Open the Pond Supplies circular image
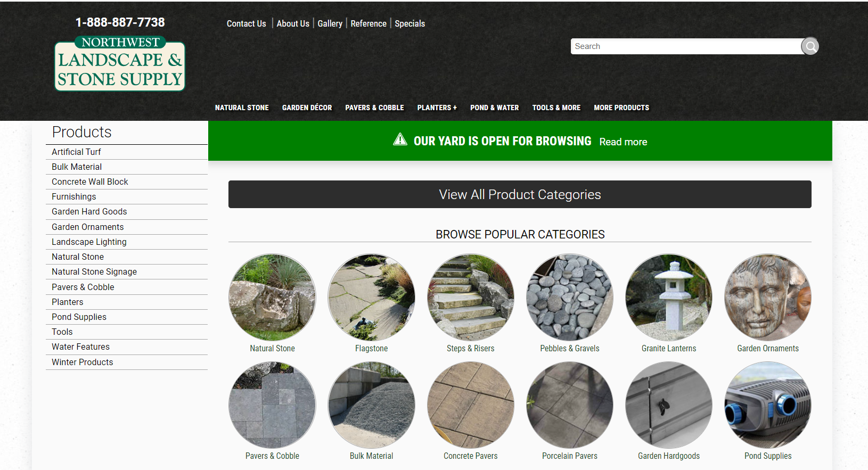The image size is (868, 470). [767, 405]
